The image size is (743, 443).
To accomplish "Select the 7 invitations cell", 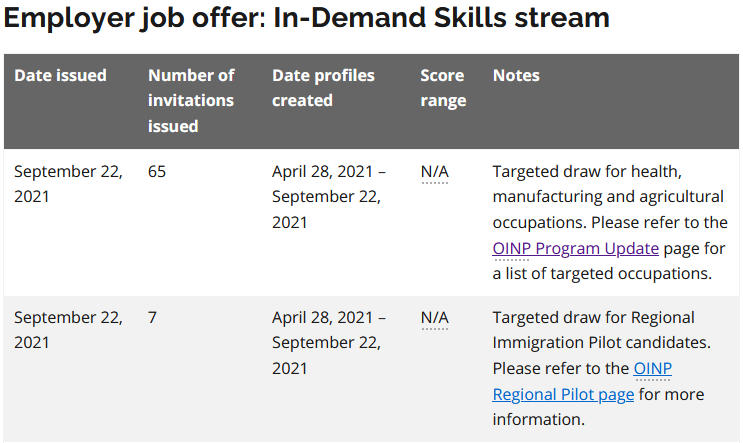I will (x=152, y=317).
